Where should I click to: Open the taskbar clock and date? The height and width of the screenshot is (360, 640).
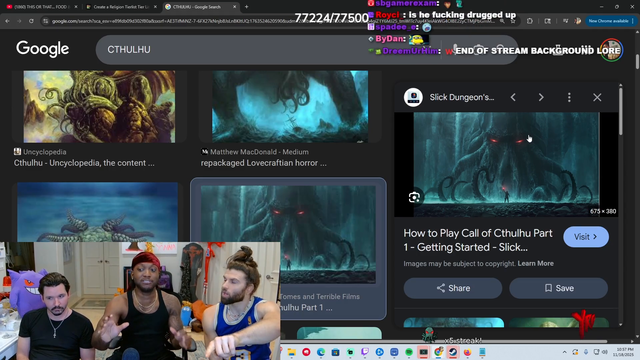623,352
